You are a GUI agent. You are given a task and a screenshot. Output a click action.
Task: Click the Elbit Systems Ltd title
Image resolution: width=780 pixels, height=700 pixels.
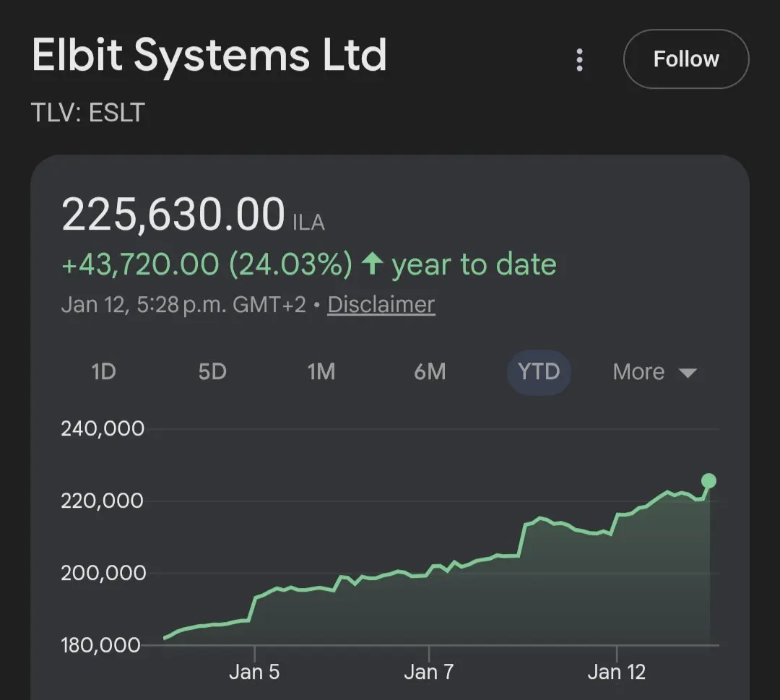click(209, 55)
